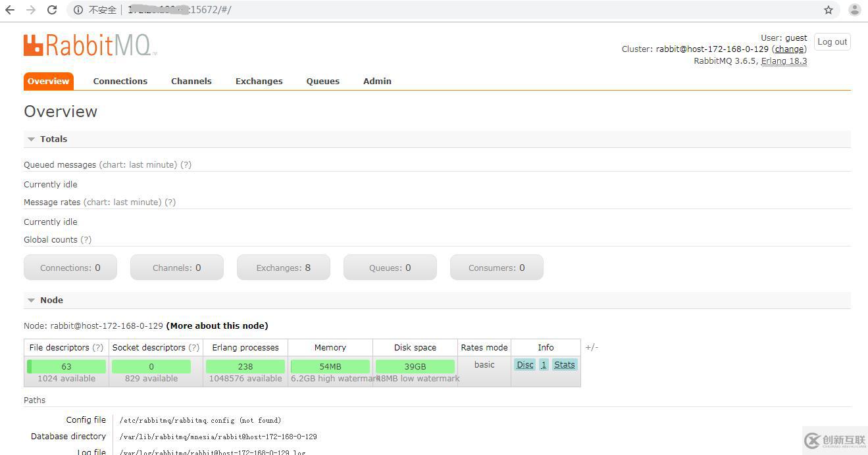The image size is (868, 455).
Task: Reload the page with refresh icon
Action: point(52,10)
